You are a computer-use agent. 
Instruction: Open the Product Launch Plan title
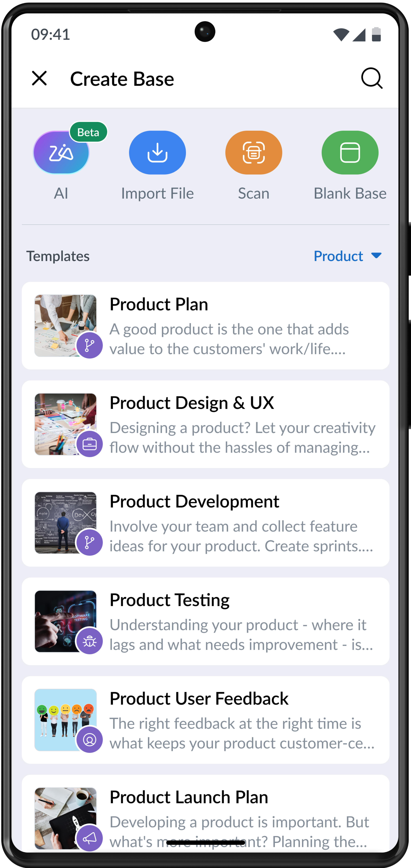pos(189,797)
